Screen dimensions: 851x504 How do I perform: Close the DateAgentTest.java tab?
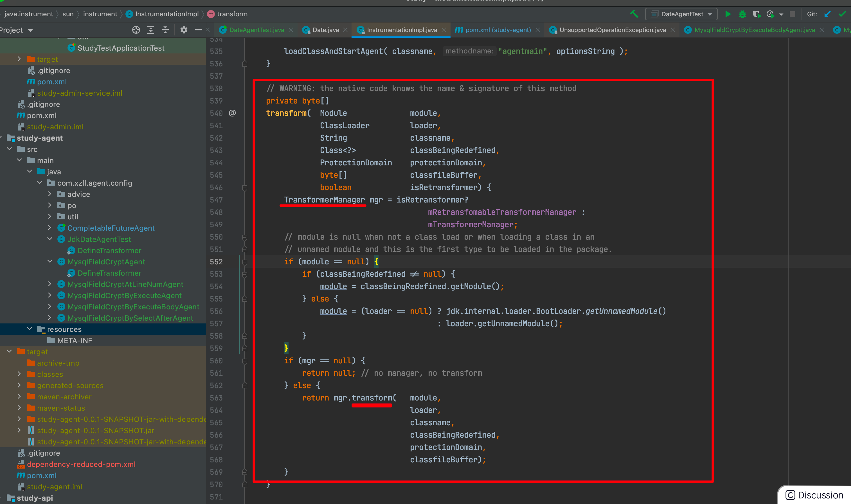291,30
